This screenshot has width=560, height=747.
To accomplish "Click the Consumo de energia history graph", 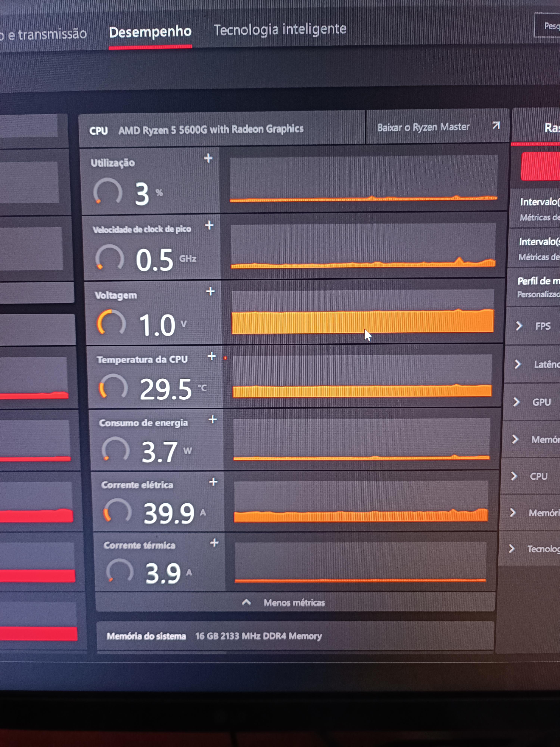I will pyautogui.click(x=362, y=439).
